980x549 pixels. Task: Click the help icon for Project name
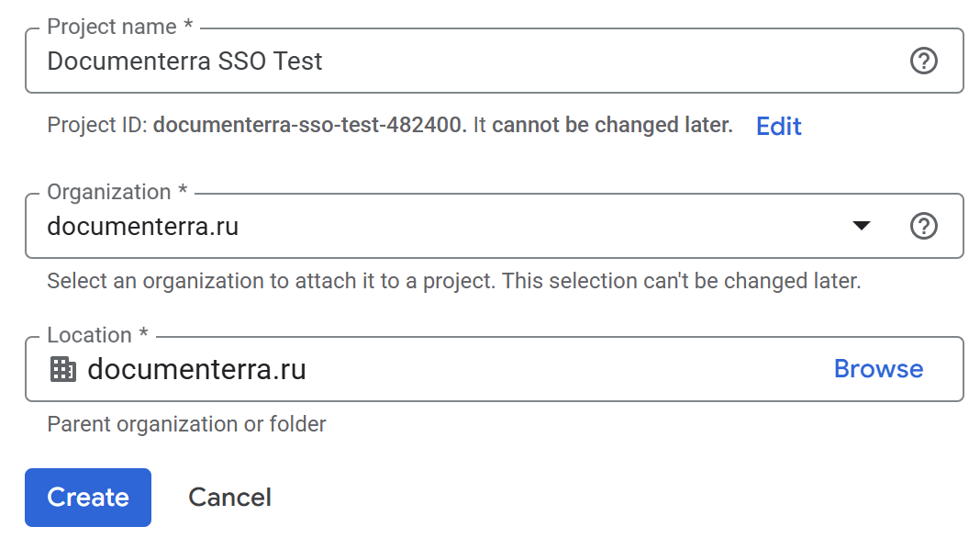(x=923, y=62)
